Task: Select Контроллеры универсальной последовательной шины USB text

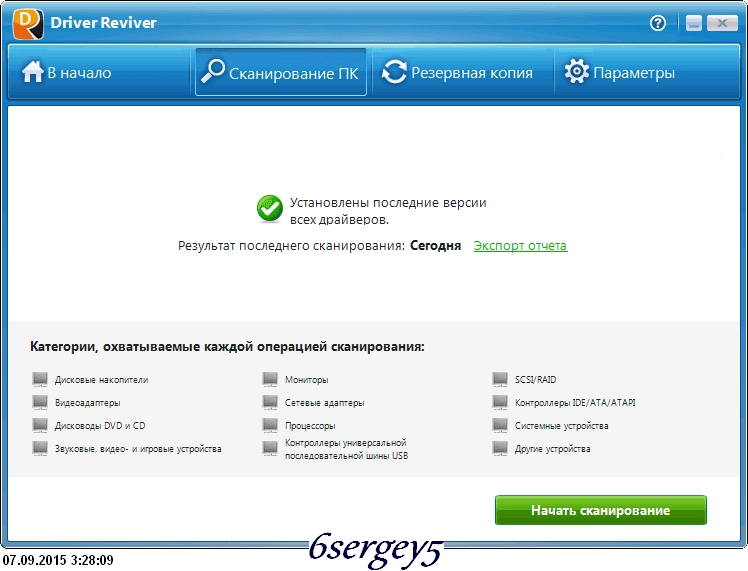Action: point(346,449)
